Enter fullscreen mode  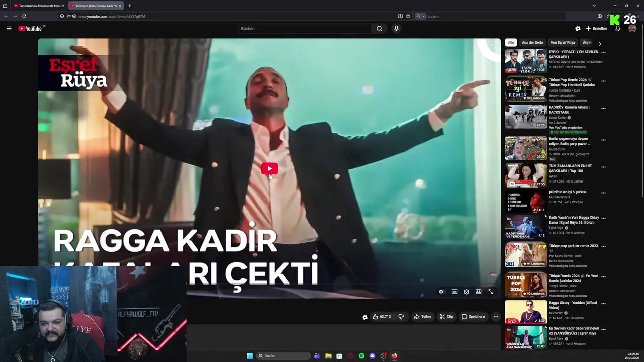tap(491, 292)
